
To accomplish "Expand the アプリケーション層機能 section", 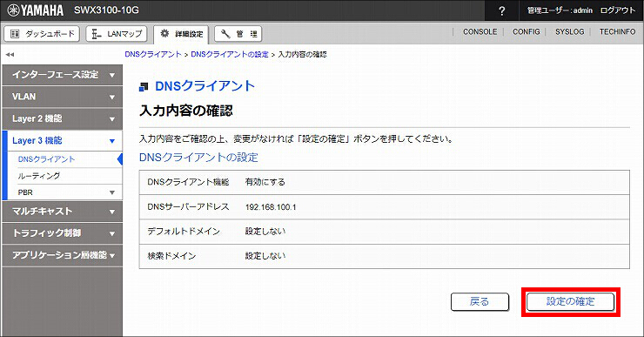I will coord(62,255).
